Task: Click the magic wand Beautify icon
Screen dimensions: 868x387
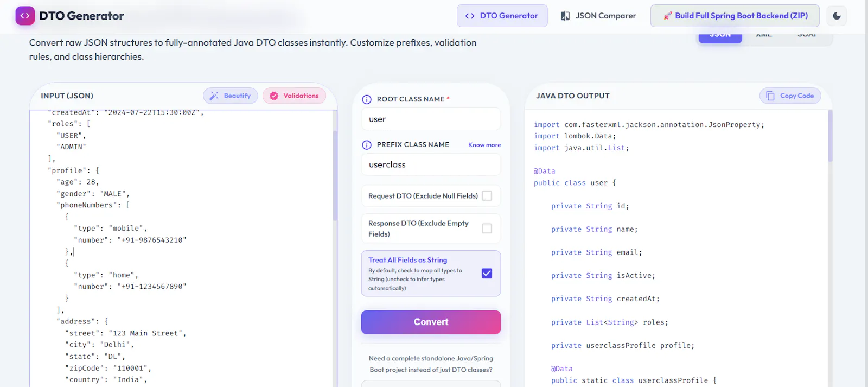Action: click(x=214, y=96)
